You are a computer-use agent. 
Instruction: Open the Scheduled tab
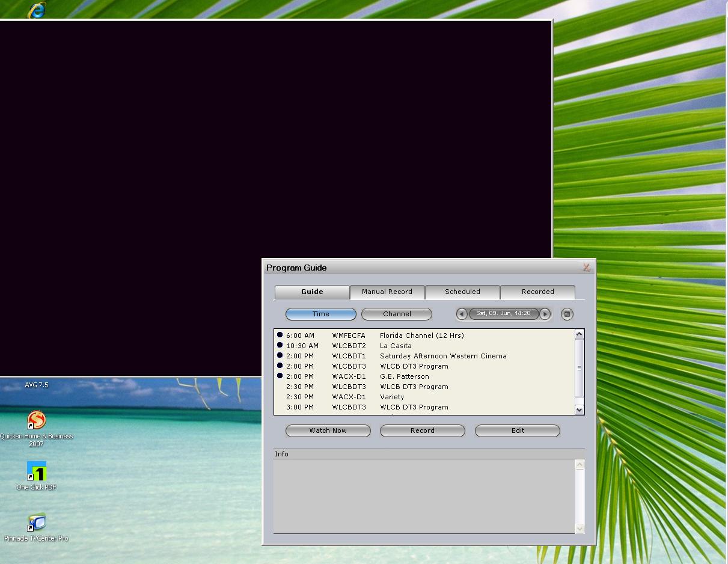pyautogui.click(x=462, y=292)
